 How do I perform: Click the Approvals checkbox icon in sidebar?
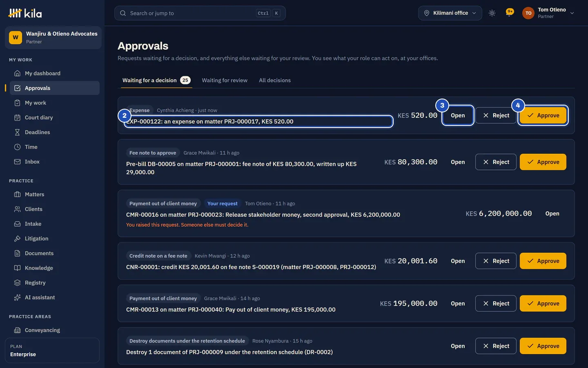tap(17, 88)
